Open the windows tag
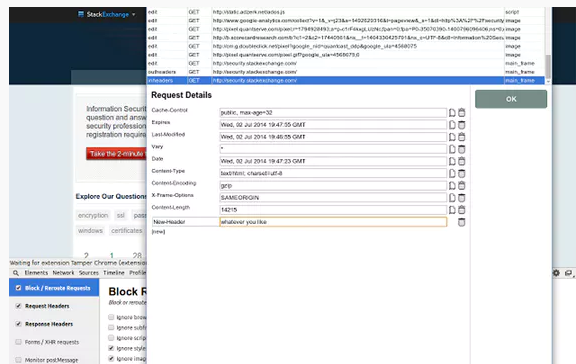 tap(90, 231)
